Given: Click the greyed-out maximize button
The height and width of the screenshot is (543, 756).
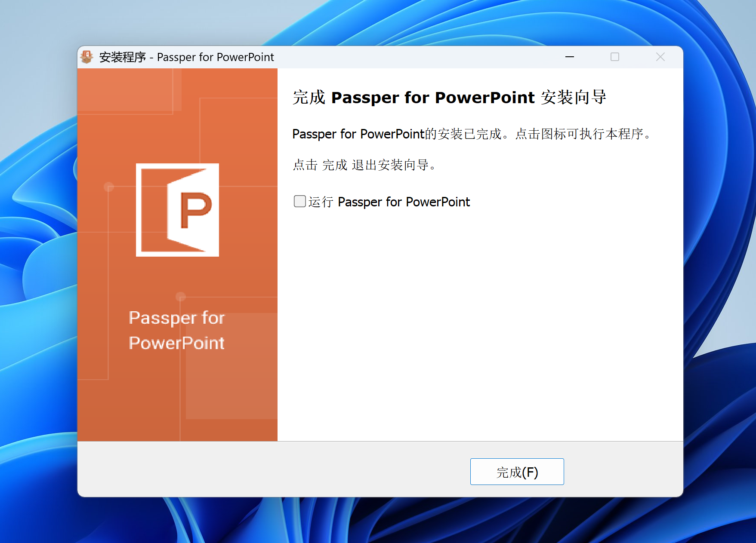Looking at the screenshot, I should pyautogui.click(x=614, y=57).
